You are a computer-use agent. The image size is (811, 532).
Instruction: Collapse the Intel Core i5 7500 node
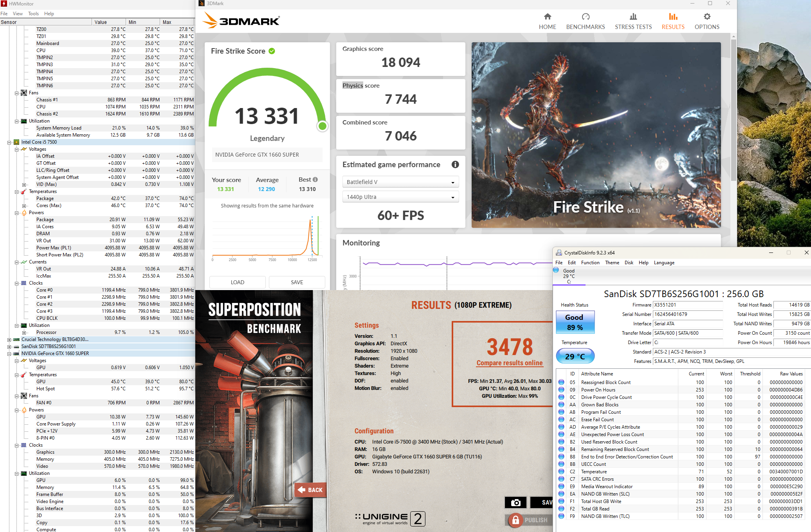pyautogui.click(x=9, y=142)
